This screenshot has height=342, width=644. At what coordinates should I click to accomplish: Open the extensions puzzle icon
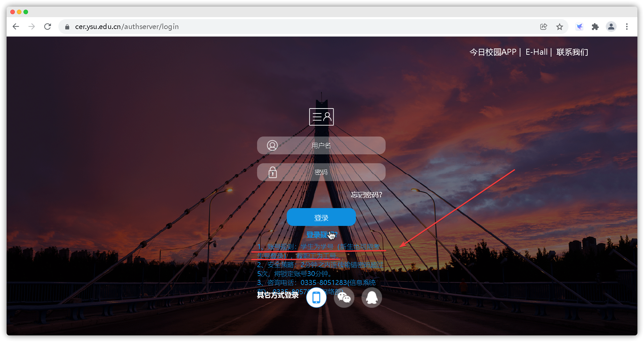tap(595, 27)
